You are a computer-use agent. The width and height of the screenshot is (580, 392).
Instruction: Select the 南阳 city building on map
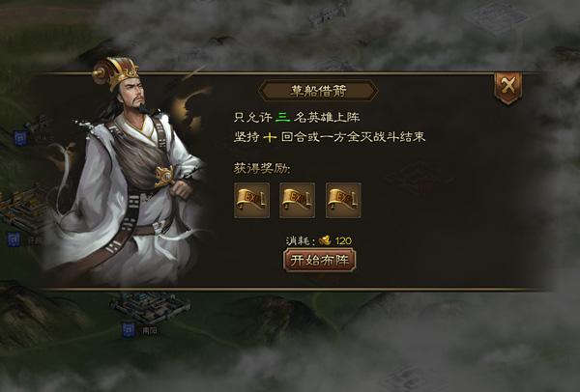[x=151, y=307]
